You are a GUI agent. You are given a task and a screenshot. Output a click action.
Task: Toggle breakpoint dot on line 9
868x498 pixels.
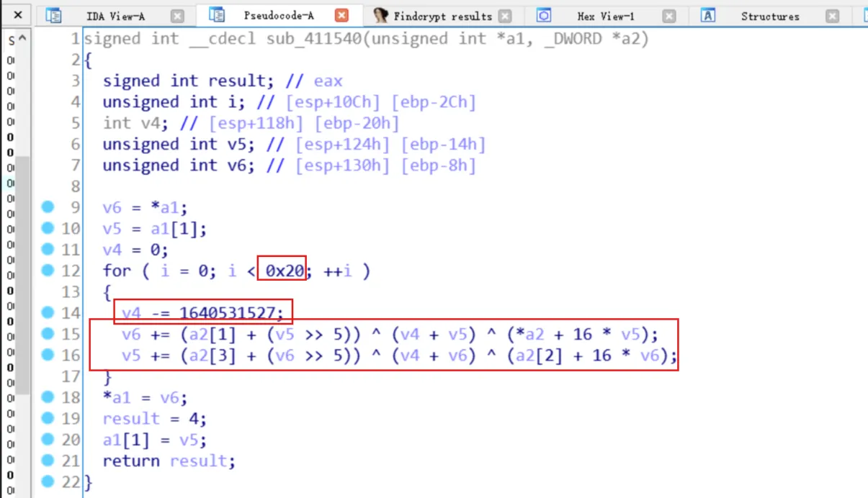pos(48,207)
